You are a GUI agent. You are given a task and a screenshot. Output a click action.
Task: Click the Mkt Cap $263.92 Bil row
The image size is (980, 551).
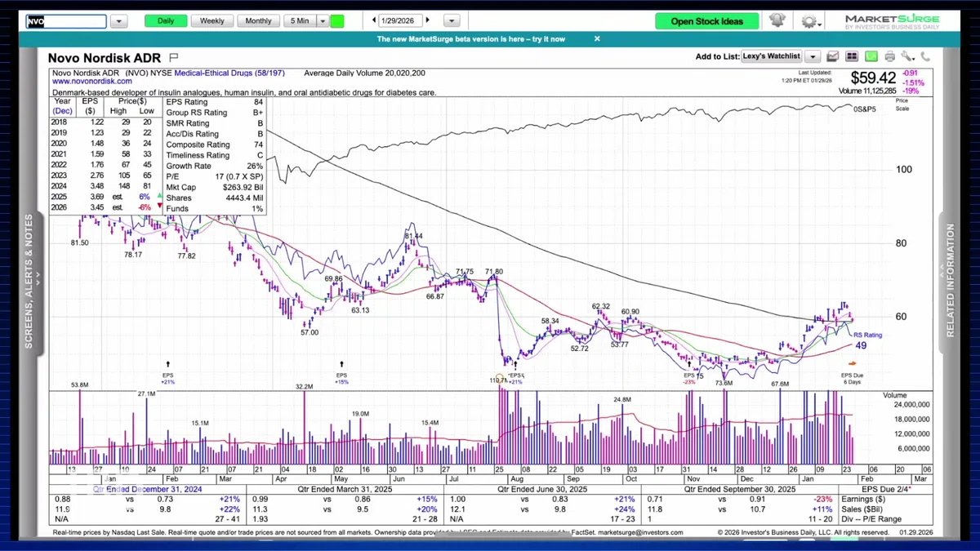click(215, 187)
